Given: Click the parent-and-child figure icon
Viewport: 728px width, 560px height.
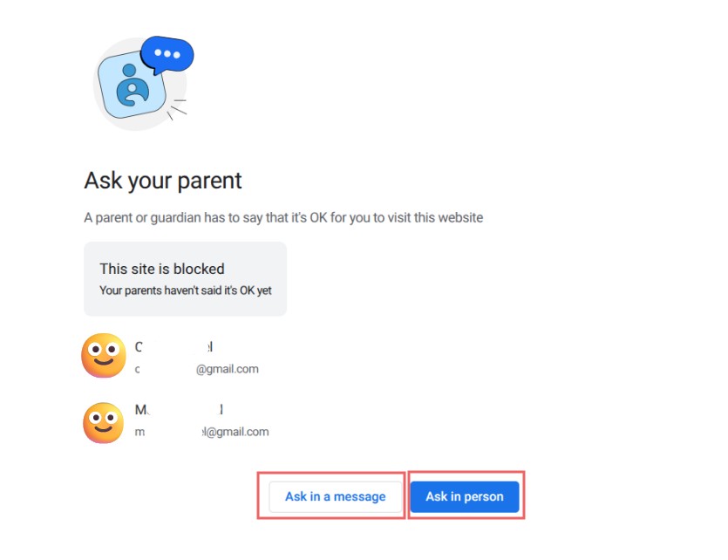Looking at the screenshot, I should pyautogui.click(x=133, y=85).
